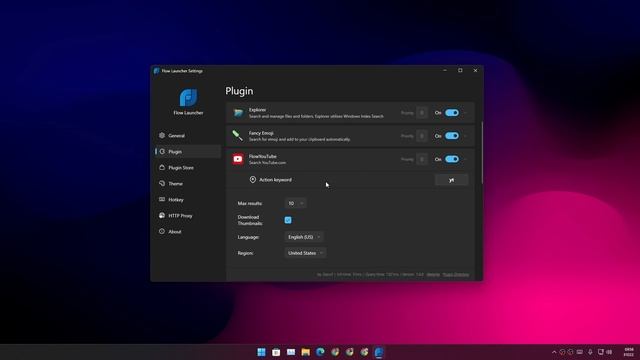Screen dimensions: 640x360
Task: Click the Explorer plugin icon
Action: 238,113
